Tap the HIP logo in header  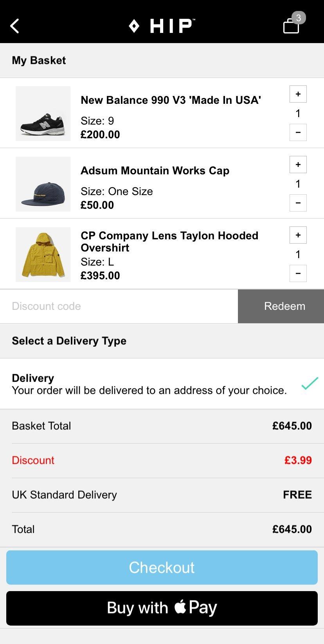pos(162,26)
